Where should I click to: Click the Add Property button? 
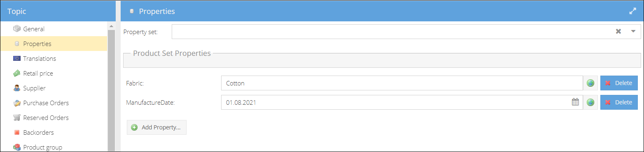(x=156, y=127)
